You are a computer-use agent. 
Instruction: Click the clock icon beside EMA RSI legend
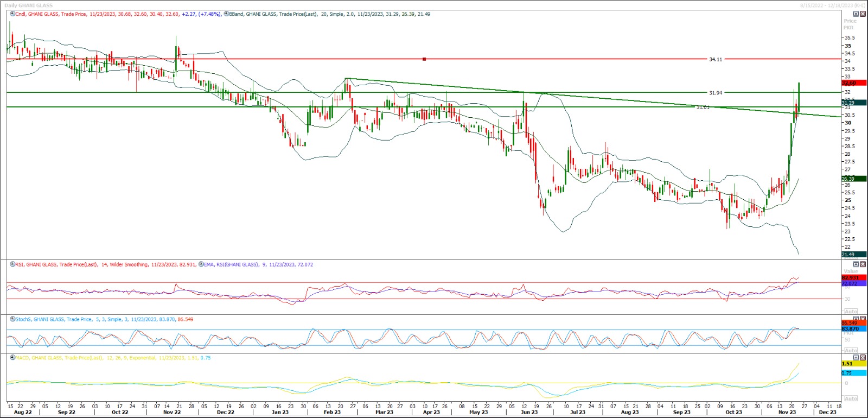coord(201,264)
